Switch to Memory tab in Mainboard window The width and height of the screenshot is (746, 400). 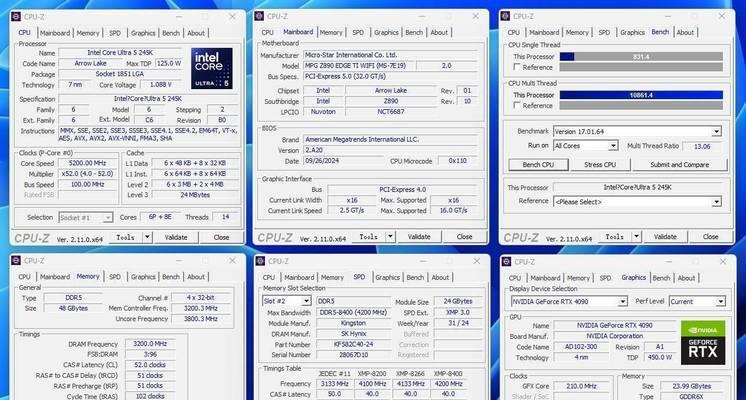coord(331,32)
